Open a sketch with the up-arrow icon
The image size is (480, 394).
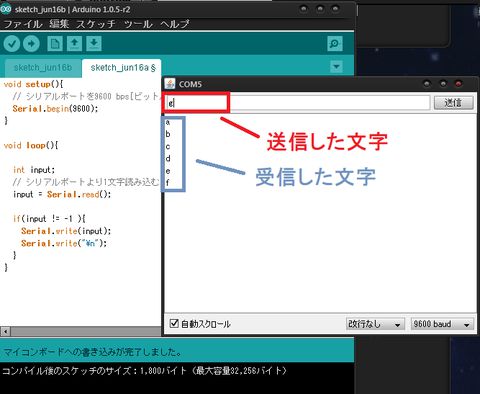[x=74, y=44]
